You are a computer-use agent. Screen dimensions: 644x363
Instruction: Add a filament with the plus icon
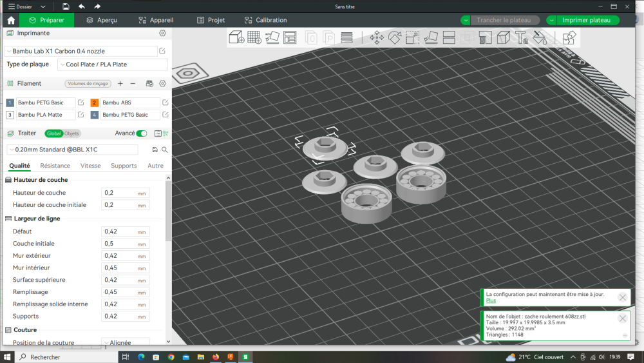pos(120,83)
